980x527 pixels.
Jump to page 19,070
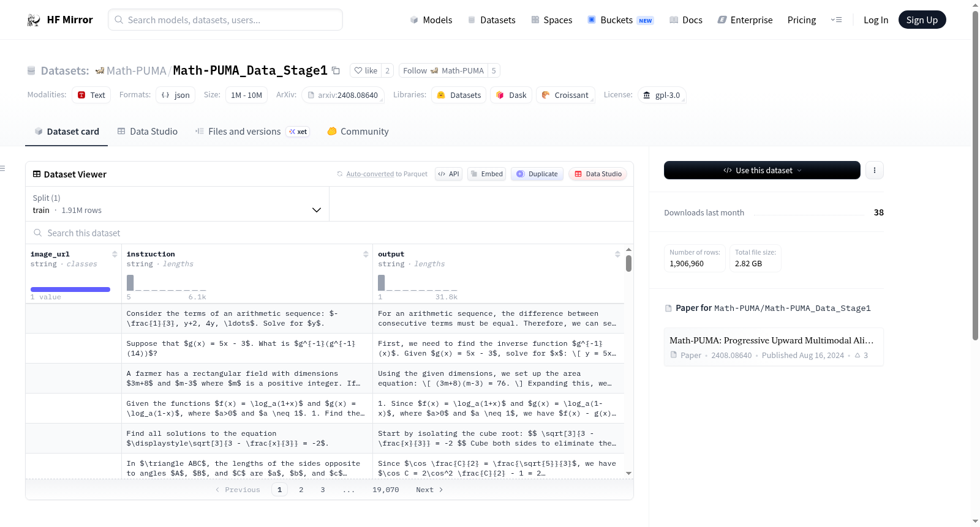pos(386,490)
